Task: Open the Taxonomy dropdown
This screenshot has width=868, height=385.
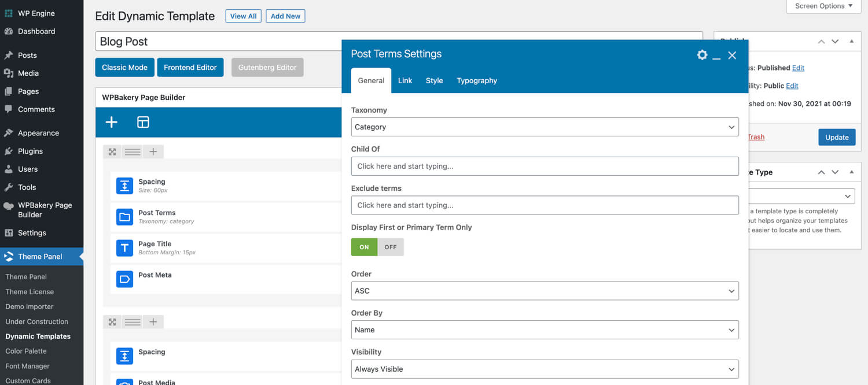Action: (x=545, y=127)
